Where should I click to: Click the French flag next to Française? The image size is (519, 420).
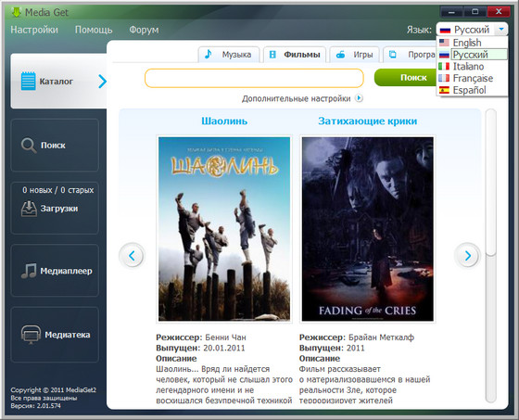coord(444,78)
